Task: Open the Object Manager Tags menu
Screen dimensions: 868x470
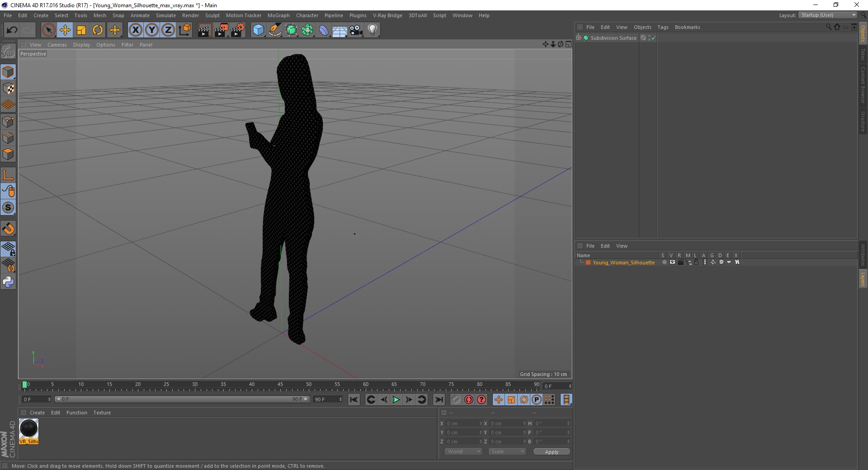Action: click(x=663, y=27)
